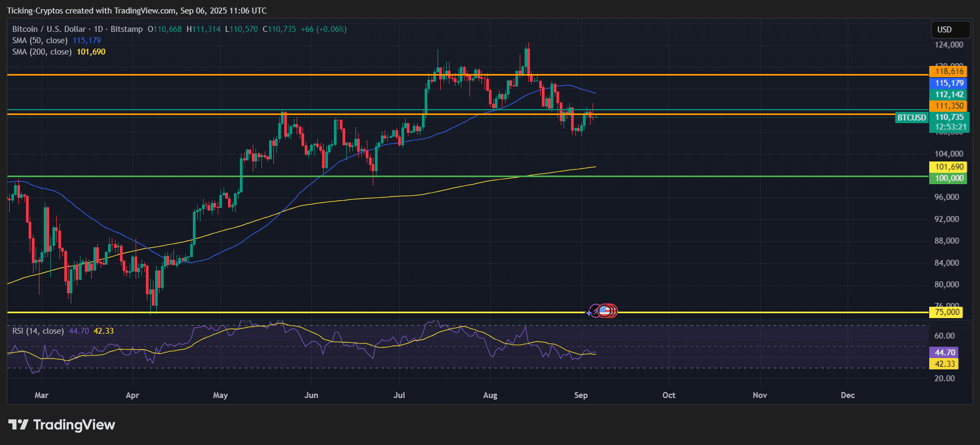The height and width of the screenshot is (445, 980).
Task: Click the SMA 50 value 115,179 in legend
Action: (87, 41)
